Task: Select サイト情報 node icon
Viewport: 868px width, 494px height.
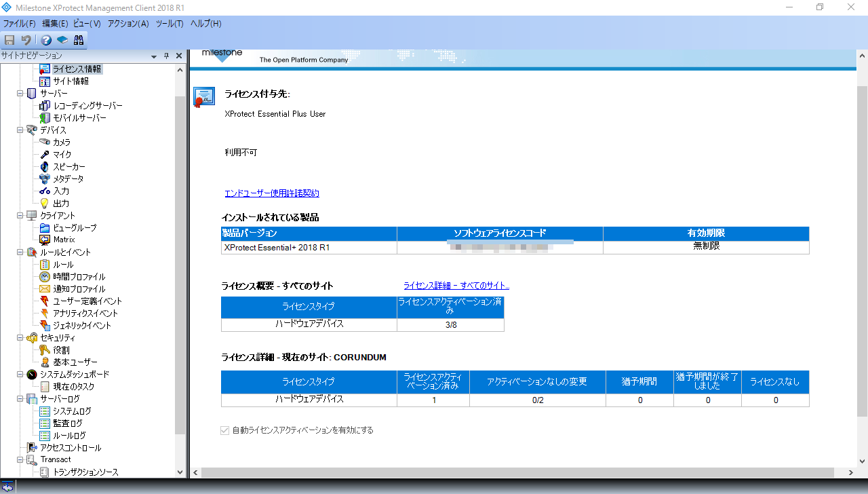Action: [45, 81]
